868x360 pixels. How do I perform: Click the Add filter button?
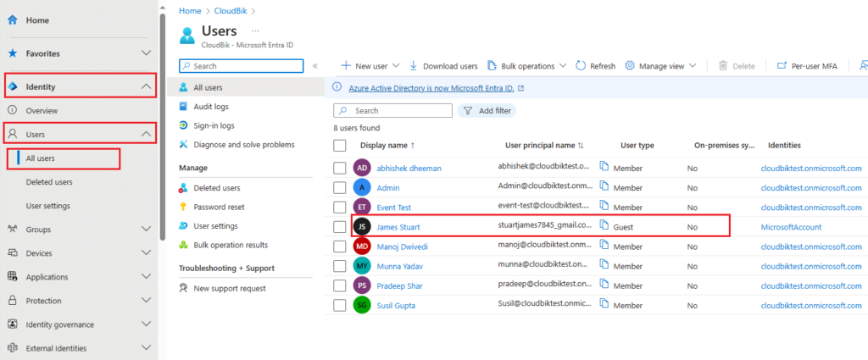point(487,111)
